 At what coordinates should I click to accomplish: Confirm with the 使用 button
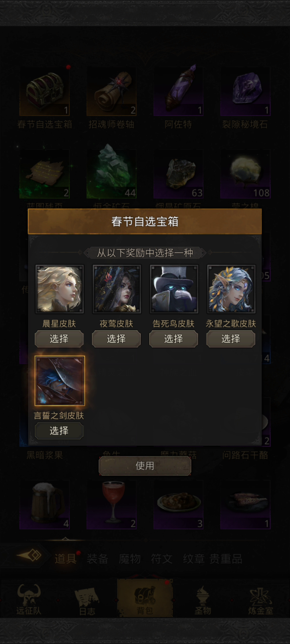click(145, 466)
